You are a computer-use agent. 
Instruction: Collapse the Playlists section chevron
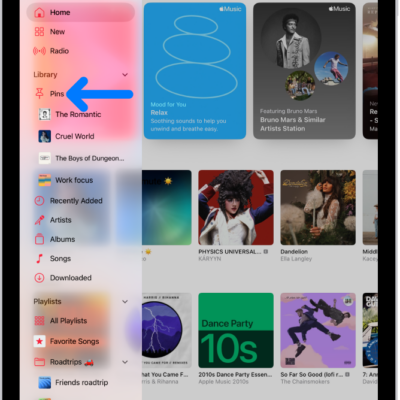coord(125,302)
